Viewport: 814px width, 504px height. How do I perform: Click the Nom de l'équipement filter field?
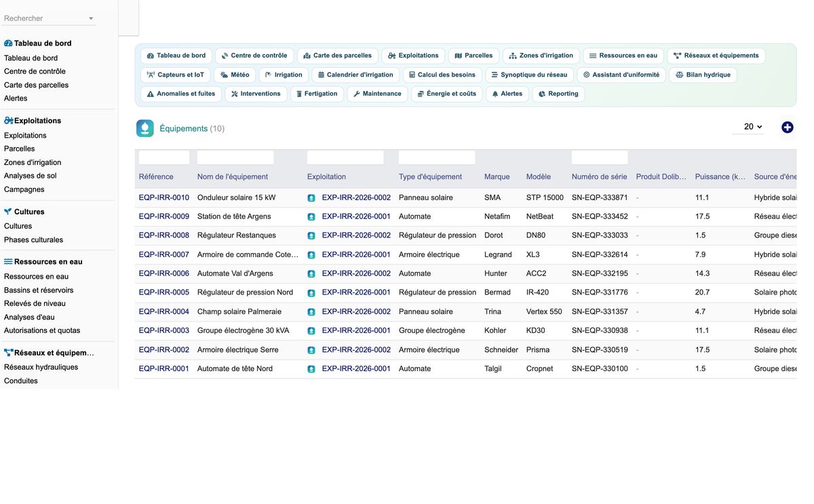click(235, 157)
